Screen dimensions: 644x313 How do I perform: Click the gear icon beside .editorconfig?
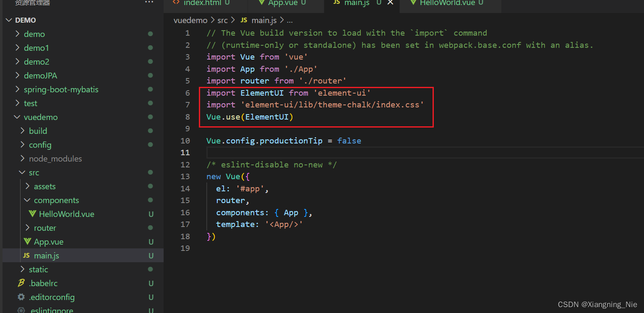[x=21, y=297]
